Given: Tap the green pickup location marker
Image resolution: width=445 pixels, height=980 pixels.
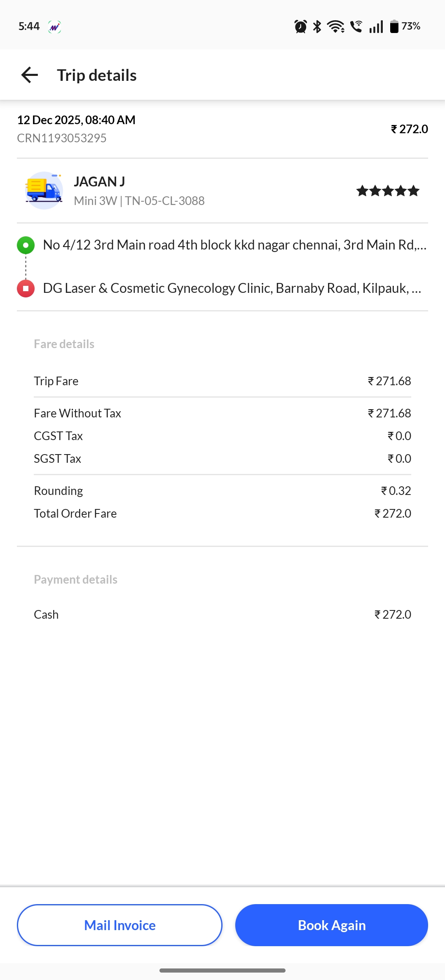Looking at the screenshot, I should 26,245.
